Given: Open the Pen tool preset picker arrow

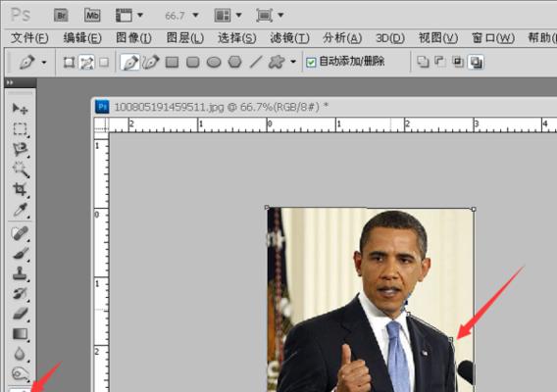Looking at the screenshot, I should (x=44, y=62).
